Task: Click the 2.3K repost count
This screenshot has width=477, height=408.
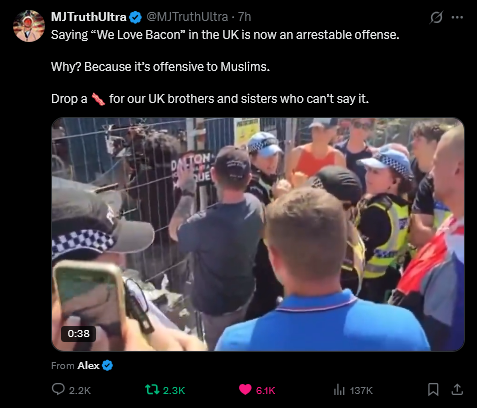Action: [174, 390]
